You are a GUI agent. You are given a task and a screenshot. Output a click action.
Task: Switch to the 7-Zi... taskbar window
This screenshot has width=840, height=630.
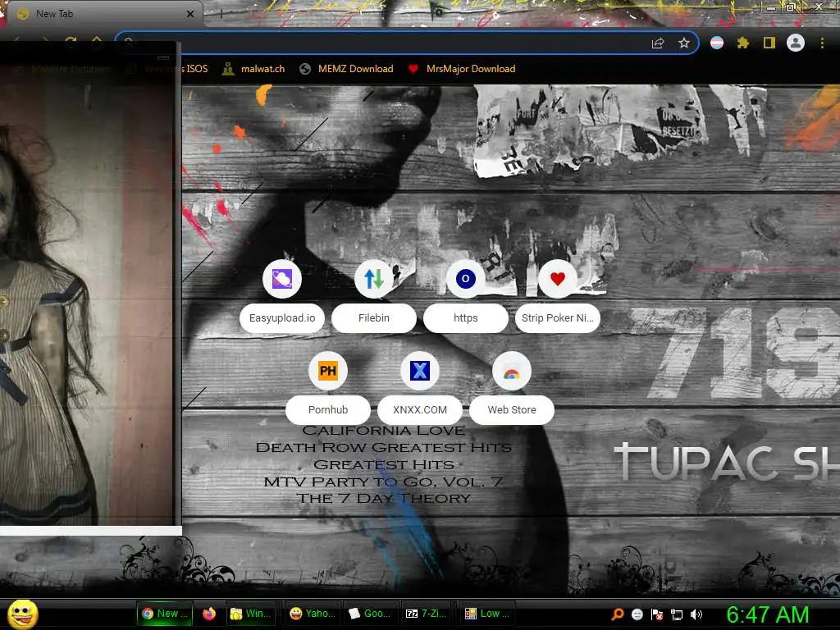(427, 614)
